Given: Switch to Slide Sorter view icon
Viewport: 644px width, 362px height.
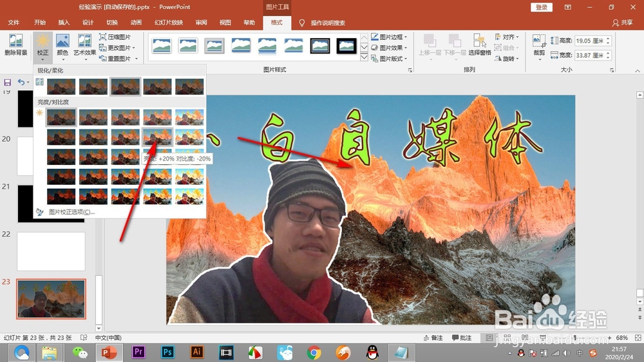Looking at the screenshot, I should click(x=507, y=338).
